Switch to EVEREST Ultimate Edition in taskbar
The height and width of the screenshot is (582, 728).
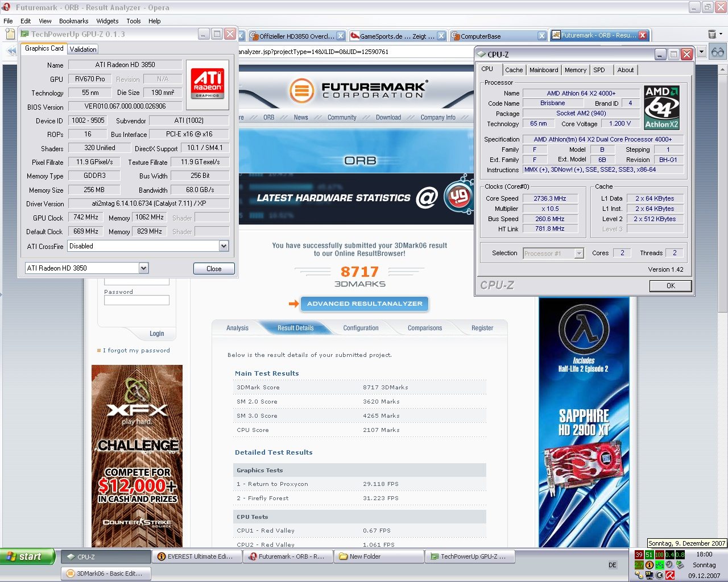click(x=197, y=556)
